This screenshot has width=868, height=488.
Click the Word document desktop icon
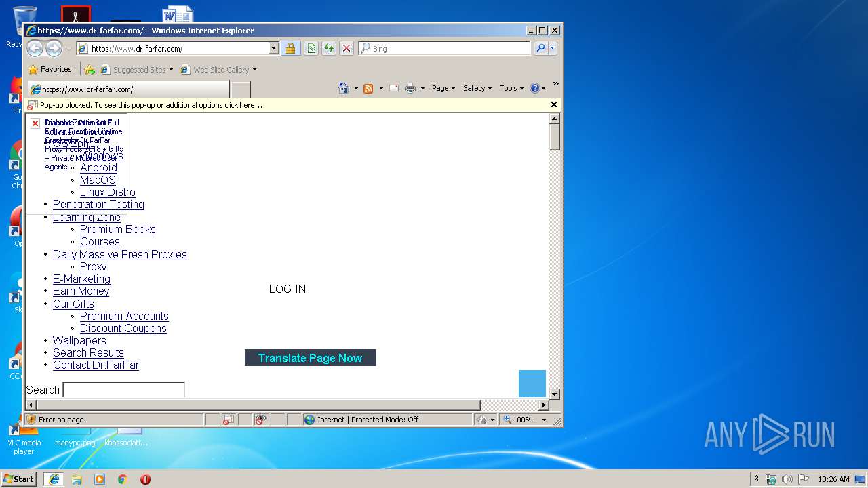point(177,14)
